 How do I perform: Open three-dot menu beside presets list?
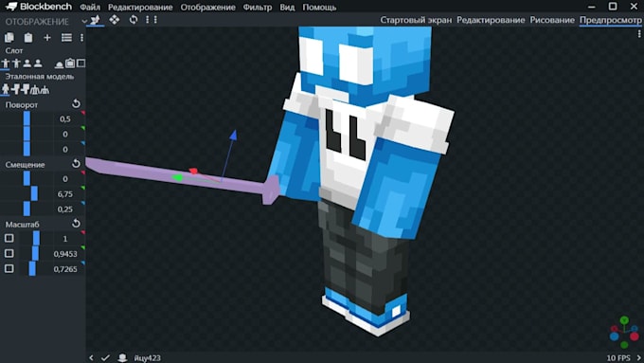tap(81, 38)
